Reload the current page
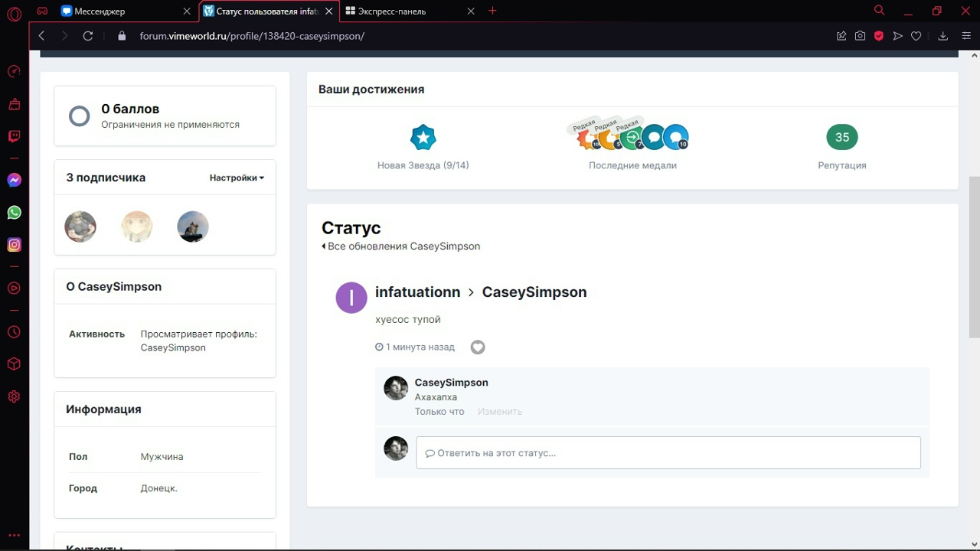 (88, 36)
